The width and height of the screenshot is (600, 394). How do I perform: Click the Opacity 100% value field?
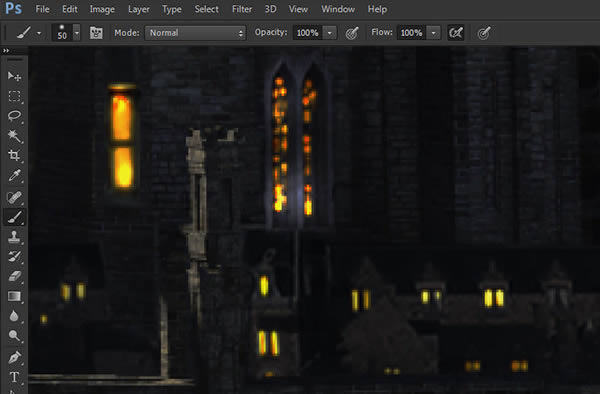coord(308,33)
